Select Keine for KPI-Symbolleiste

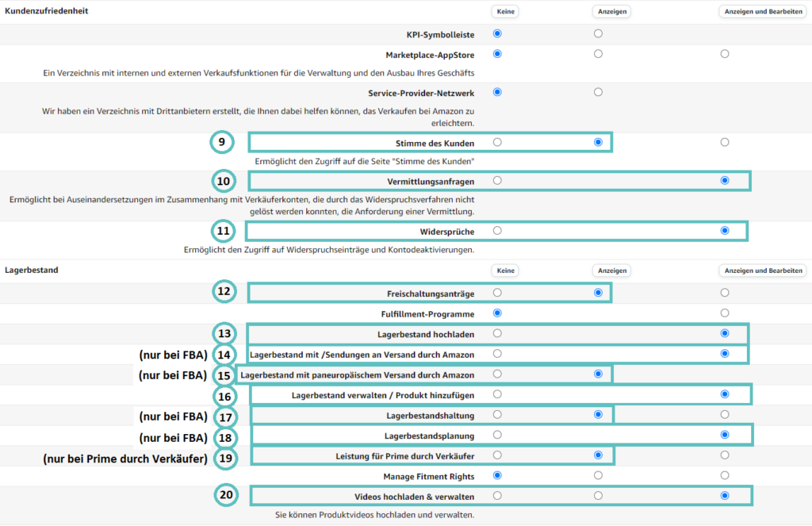coord(497,33)
